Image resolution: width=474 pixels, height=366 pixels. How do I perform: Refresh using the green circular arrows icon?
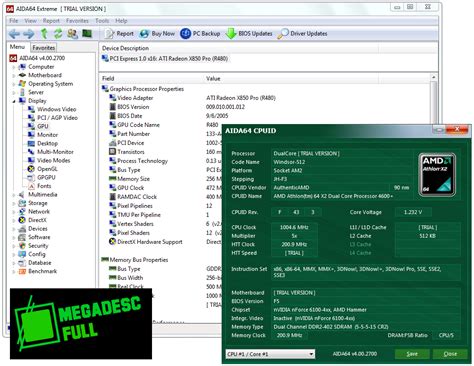(x=58, y=33)
